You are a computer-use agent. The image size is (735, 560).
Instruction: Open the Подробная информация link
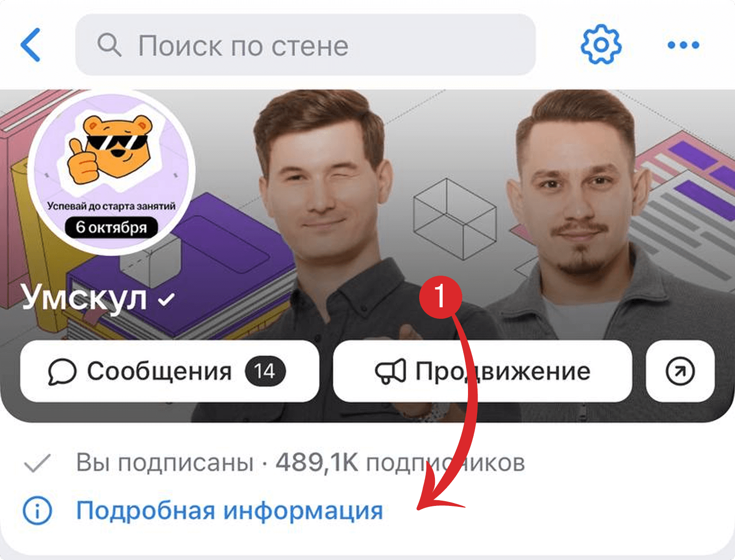[230, 510]
